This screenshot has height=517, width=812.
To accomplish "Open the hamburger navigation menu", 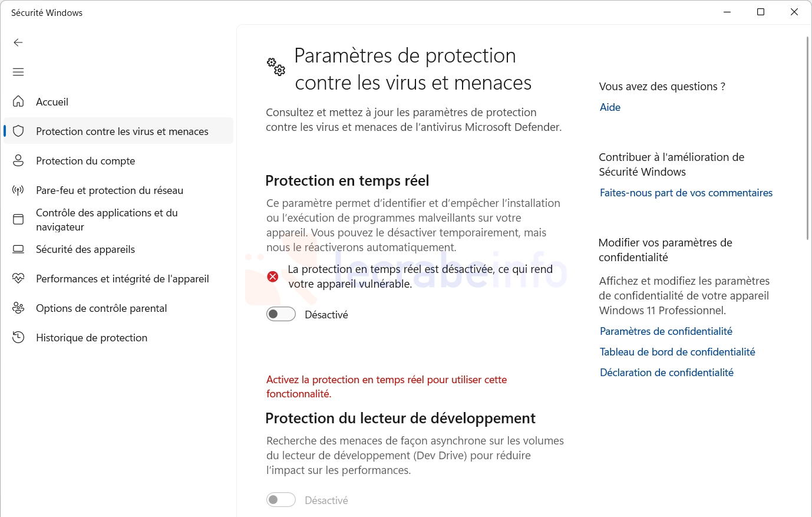I will click(x=18, y=72).
